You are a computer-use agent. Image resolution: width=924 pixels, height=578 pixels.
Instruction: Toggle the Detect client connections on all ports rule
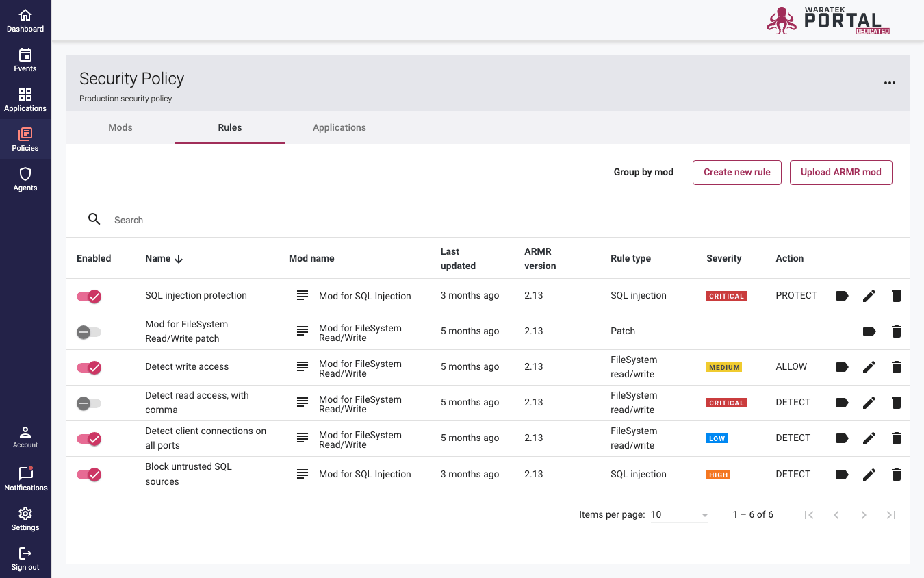click(x=89, y=439)
